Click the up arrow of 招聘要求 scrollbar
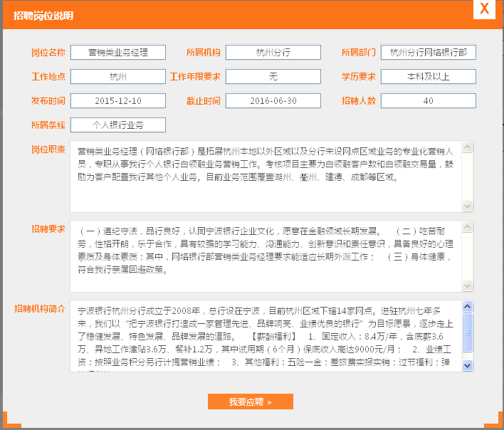The width and height of the screenshot is (504, 430). 468,226
